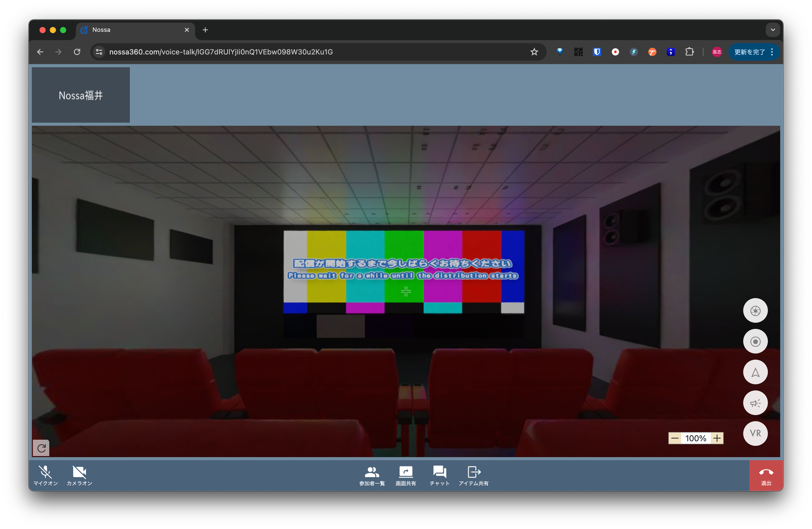Open the chat panel (チャット)
Image resolution: width=812 pixels, height=529 pixels.
439,475
